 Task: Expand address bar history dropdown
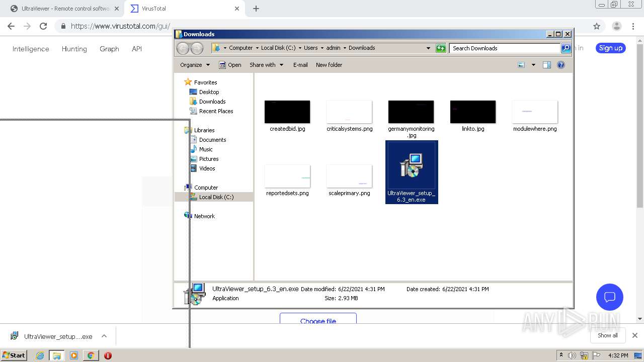428,48
